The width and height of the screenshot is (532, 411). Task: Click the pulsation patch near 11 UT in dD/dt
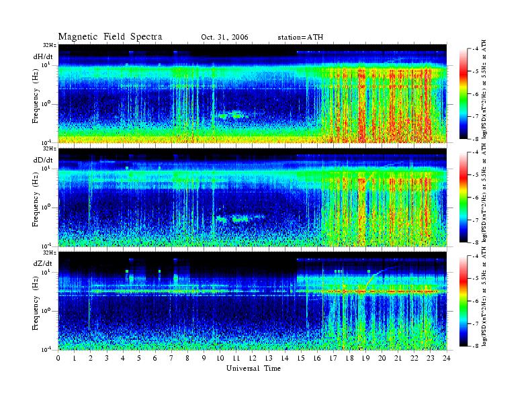(240, 219)
